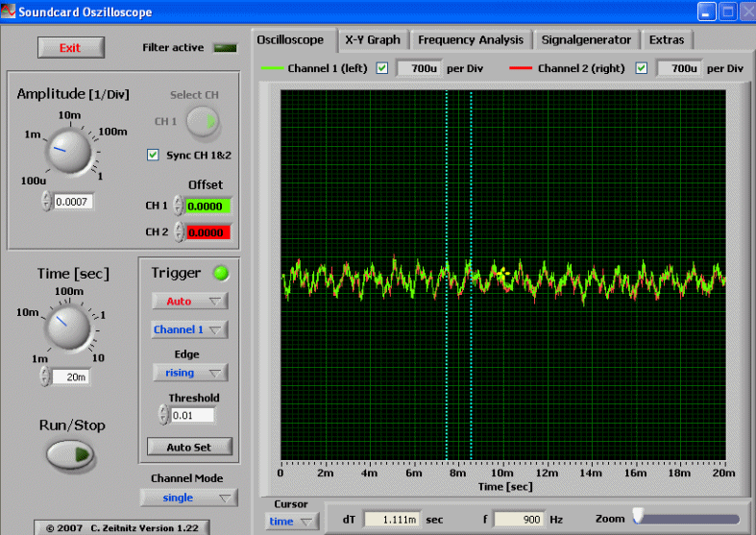Switch to the X-Y Graph tab
The width and height of the screenshot is (756, 535).
373,40
